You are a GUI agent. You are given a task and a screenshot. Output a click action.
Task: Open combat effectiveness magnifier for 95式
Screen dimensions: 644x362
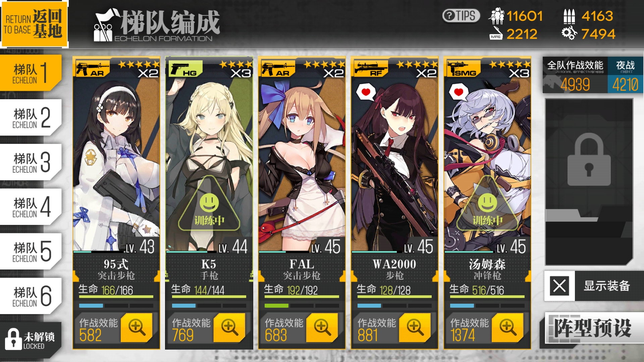[x=137, y=327]
